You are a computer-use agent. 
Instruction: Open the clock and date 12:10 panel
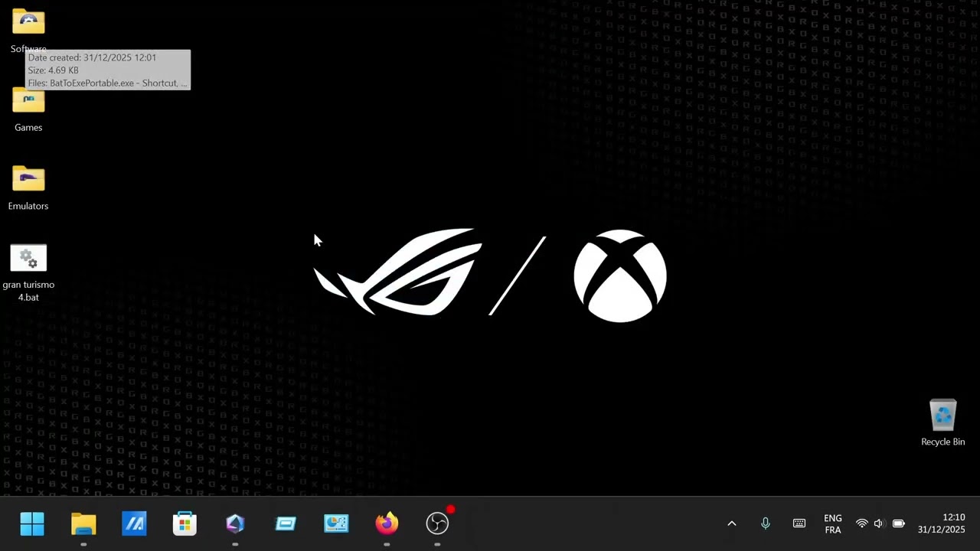click(x=942, y=524)
